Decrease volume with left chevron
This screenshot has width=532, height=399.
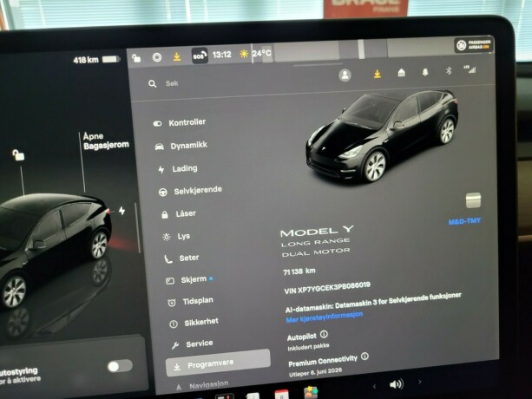pyautogui.click(x=375, y=386)
